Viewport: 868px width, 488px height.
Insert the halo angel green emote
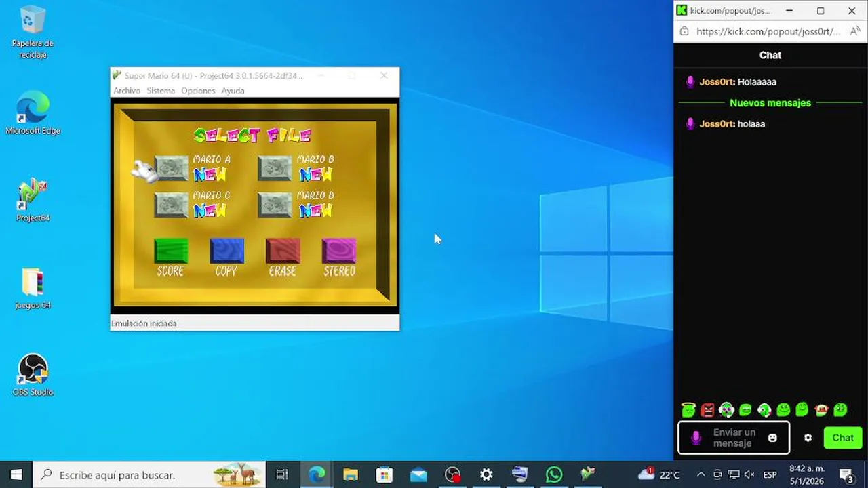pos(689,409)
